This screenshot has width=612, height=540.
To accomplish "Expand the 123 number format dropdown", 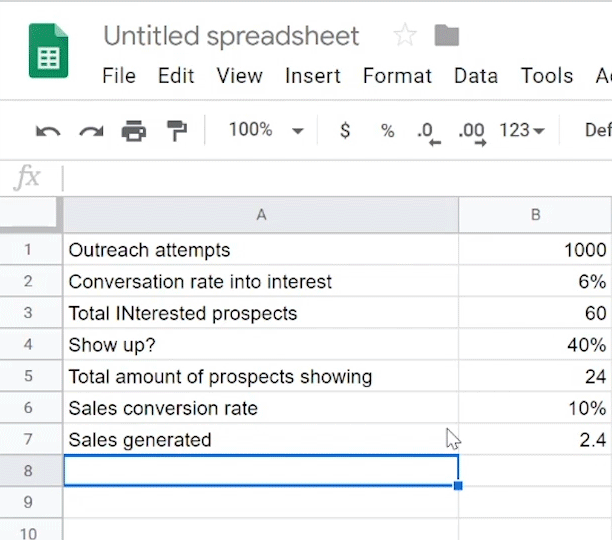I will coord(522,131).
